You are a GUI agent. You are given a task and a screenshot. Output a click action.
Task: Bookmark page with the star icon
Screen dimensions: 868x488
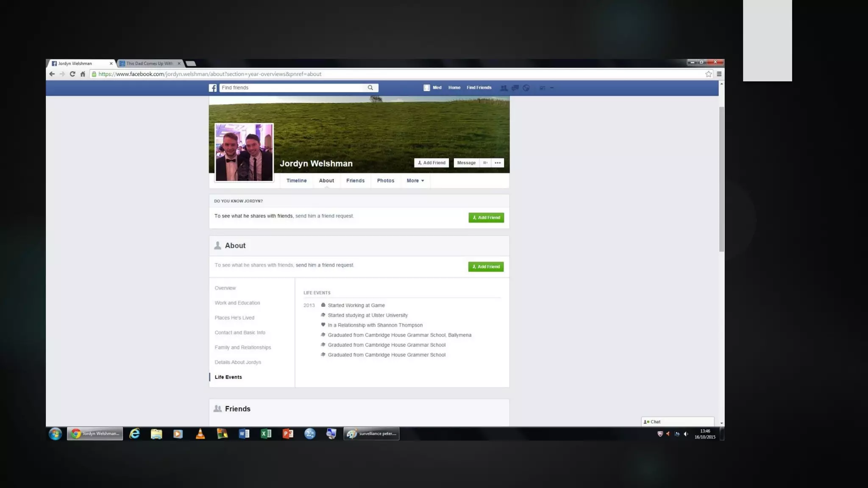[708, 74]
